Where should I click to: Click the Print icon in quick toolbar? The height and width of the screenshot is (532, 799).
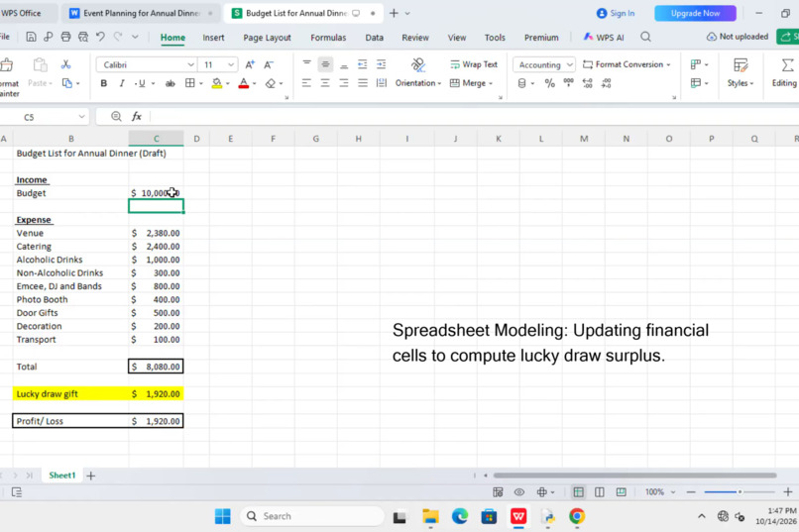pos(65,37)
